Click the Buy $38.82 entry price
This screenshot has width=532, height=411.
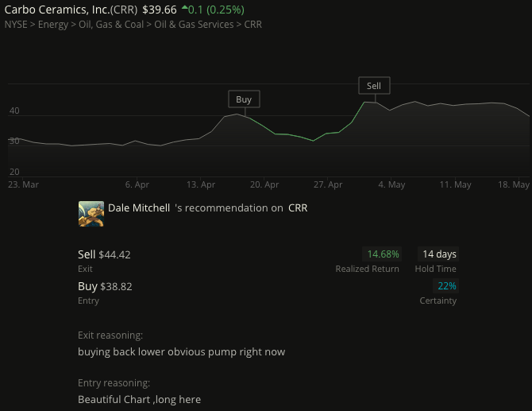[105, 286]
